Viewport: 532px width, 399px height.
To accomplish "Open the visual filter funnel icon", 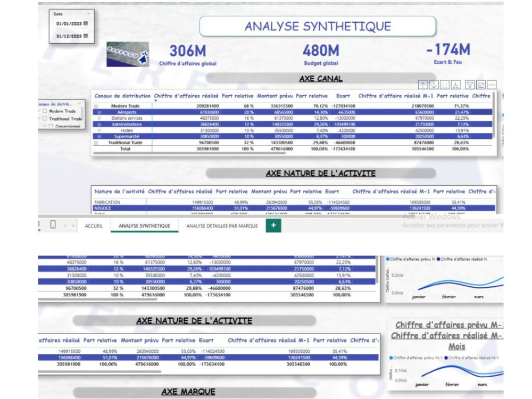I will pyautogui.click(x=470, y=85).
